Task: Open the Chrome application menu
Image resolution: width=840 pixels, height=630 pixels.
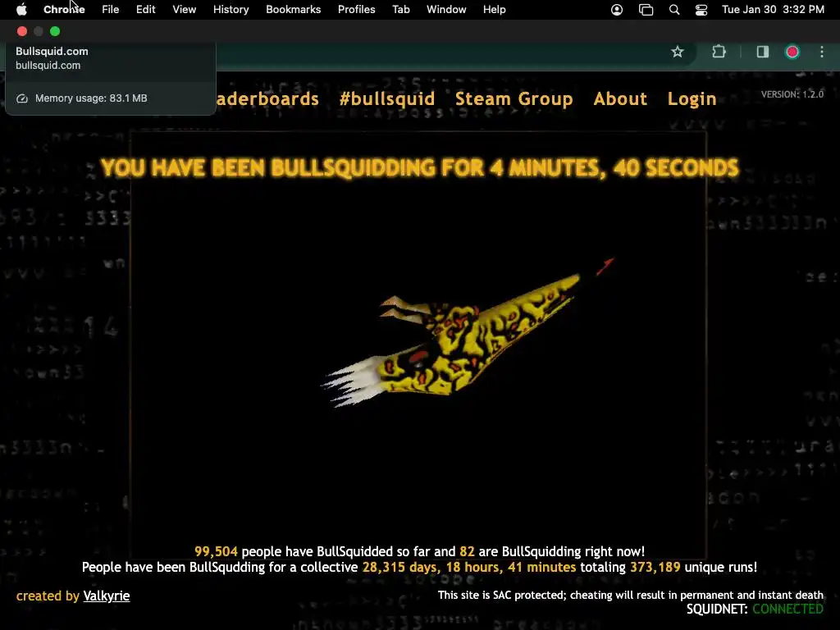Action: tap(64, 10)
